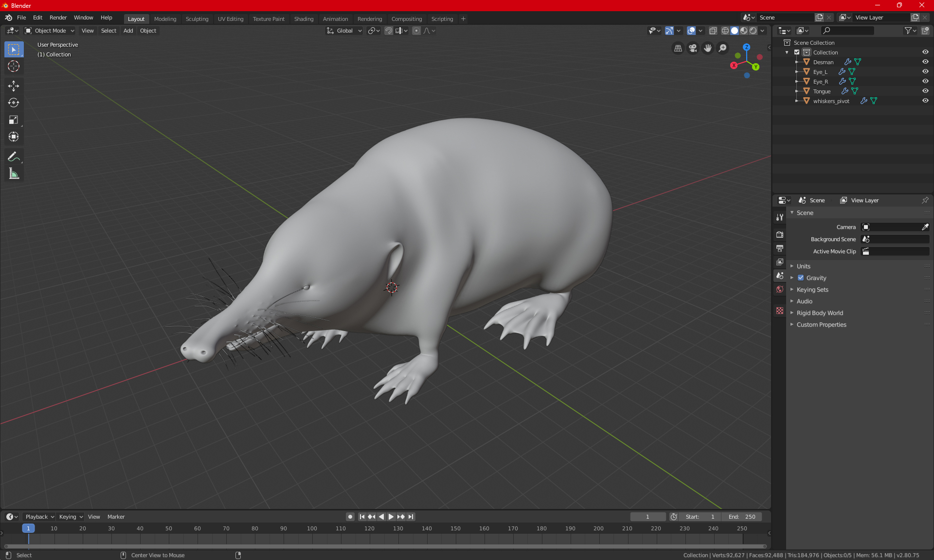Open the Output properties tab
Viewport: 934px width, 560px height.
pos(780,248)
